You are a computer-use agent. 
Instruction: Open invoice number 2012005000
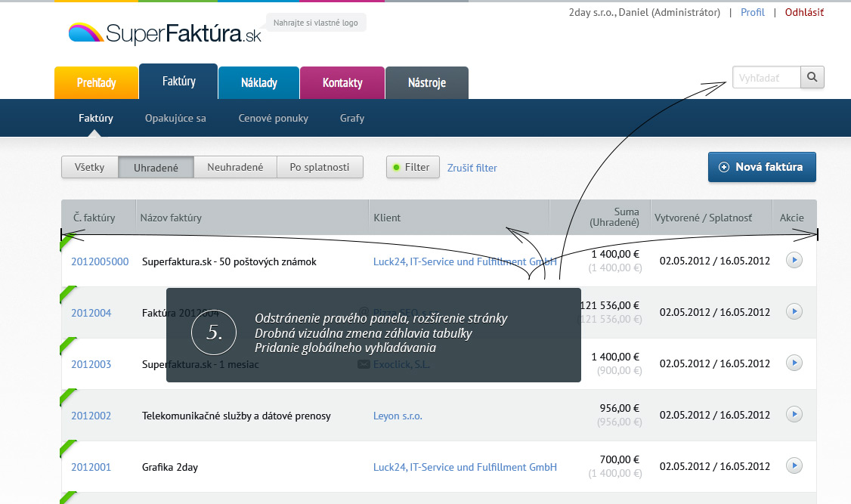pyautogui.click(x=100, y=261)
